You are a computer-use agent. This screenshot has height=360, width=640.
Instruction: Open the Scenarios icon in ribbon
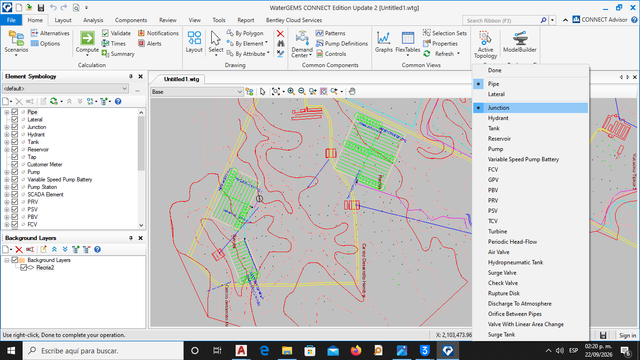16,39
